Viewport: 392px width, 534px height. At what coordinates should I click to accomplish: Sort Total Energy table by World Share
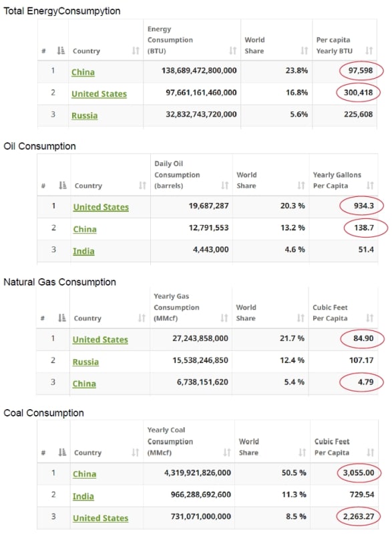tap(304, 51)
